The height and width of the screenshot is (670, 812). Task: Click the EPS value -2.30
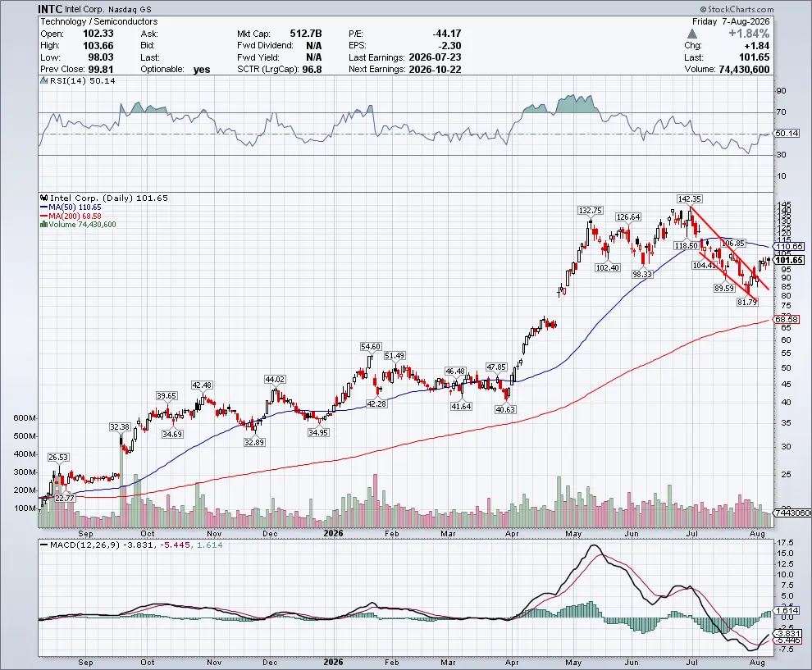(449, 45)
